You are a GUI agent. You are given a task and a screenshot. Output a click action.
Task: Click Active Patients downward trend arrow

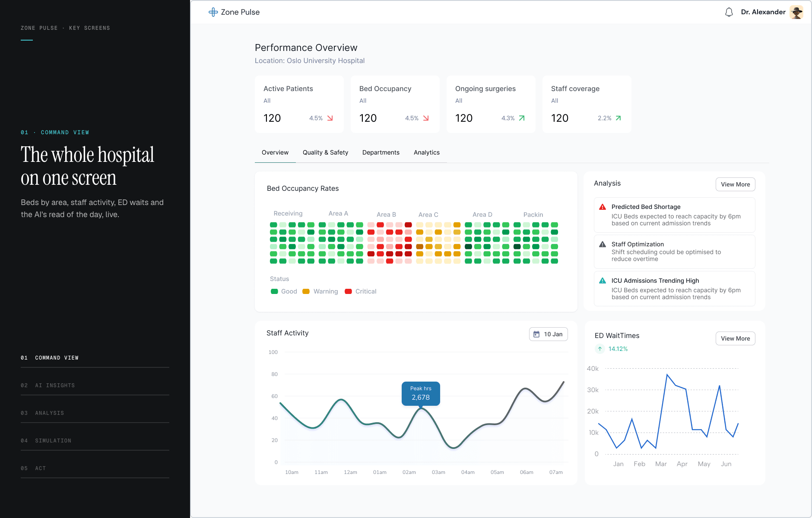pos(330,118)
